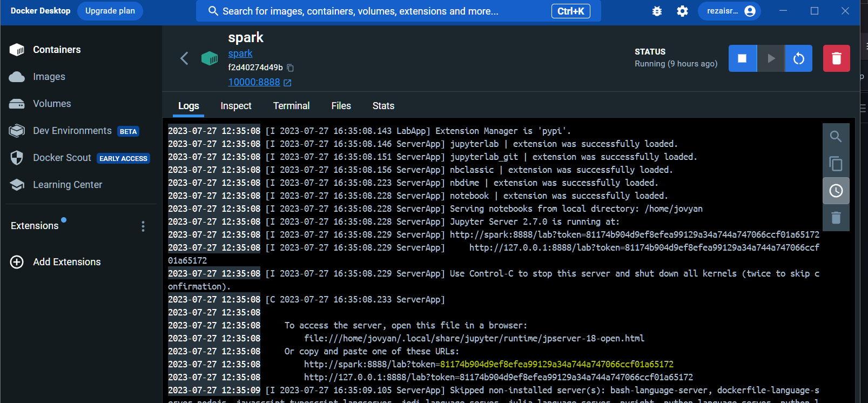Switch to the Stats tab
The height and width of the screenshot is (403, 868).
pyautogui.click(x=383, y=106)
